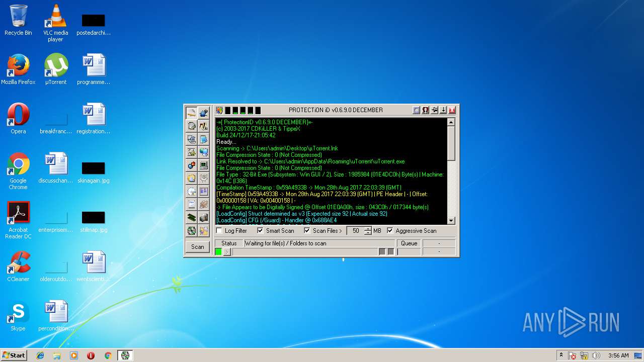Click the blue window grid icon
Screen dimensions: 644x362
204,192
